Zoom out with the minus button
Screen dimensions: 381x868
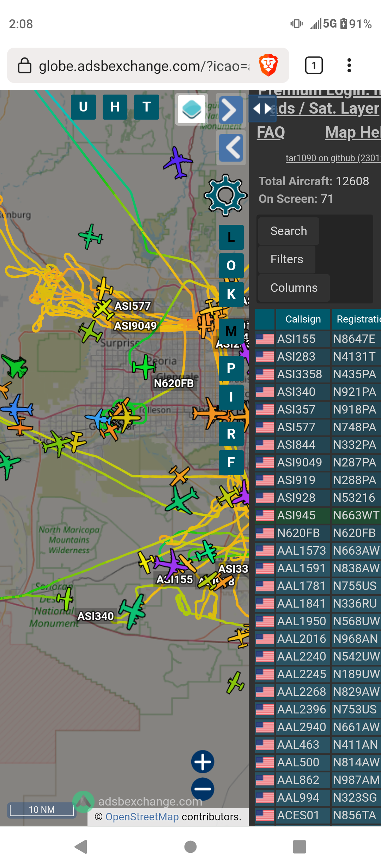tap(203, 789)
